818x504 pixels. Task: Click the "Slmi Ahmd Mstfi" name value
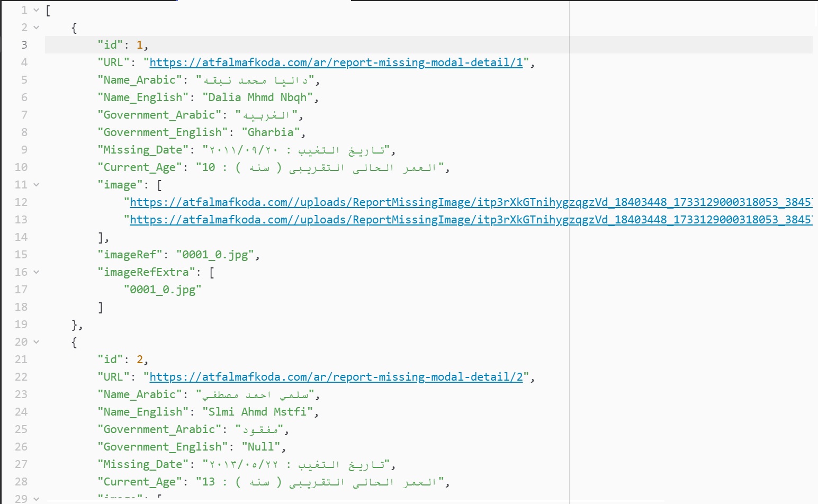pyautogui.click(x=257, y=412)
